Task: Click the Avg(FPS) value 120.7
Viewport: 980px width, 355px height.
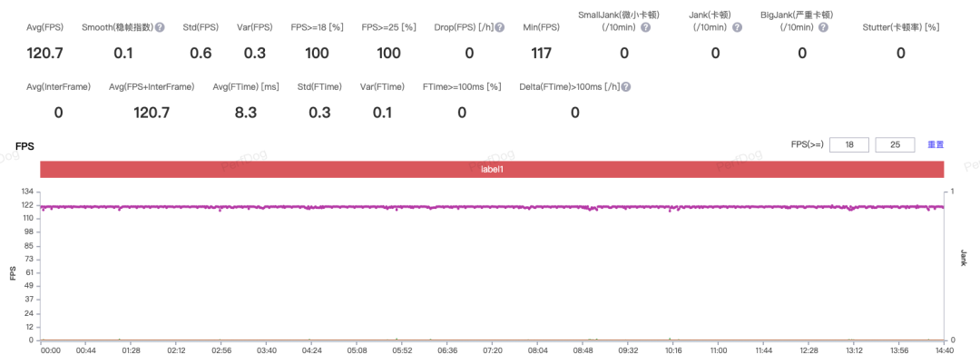Action: (45, 54)
